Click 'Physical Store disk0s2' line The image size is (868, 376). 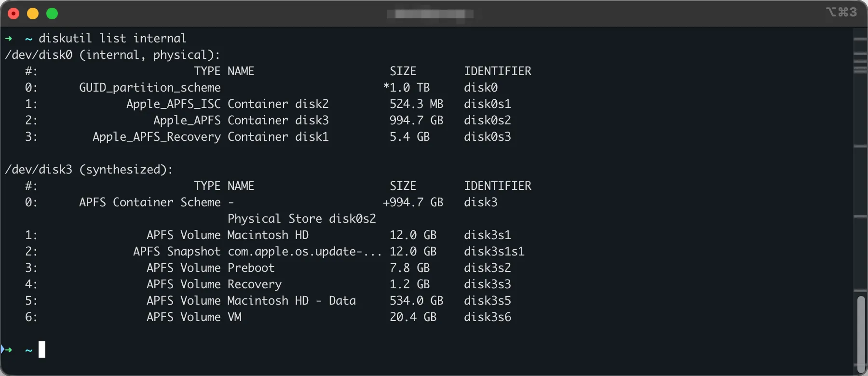pos(302,219)
